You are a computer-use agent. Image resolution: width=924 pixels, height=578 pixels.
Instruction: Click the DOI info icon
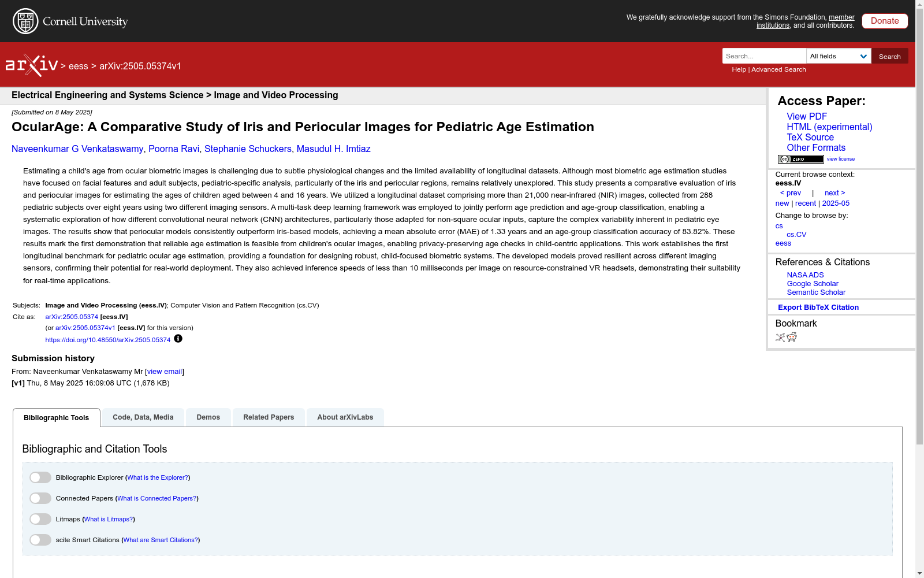click(178, 339)
